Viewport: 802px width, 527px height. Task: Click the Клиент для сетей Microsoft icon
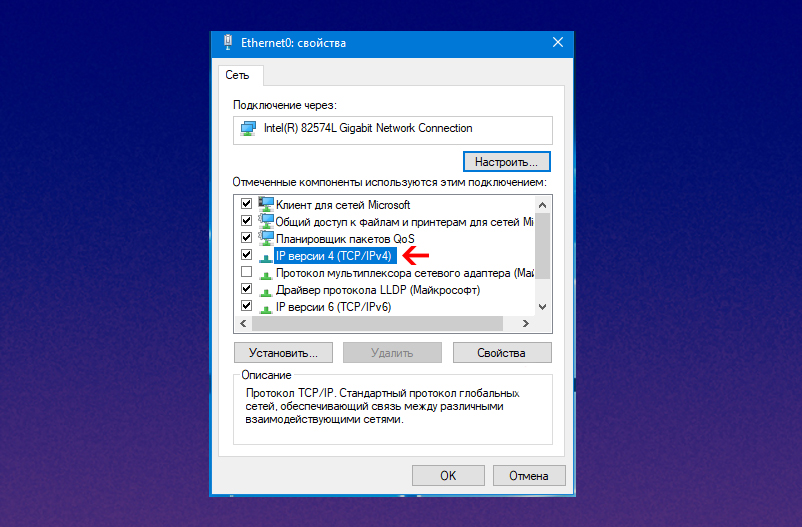[x=266, y=204]
